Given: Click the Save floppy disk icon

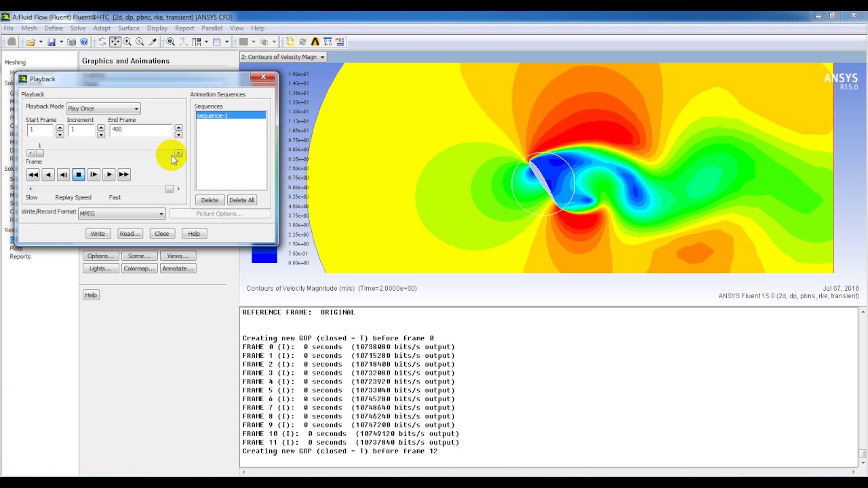Looking at the screenshot, I should click(52, 42).
